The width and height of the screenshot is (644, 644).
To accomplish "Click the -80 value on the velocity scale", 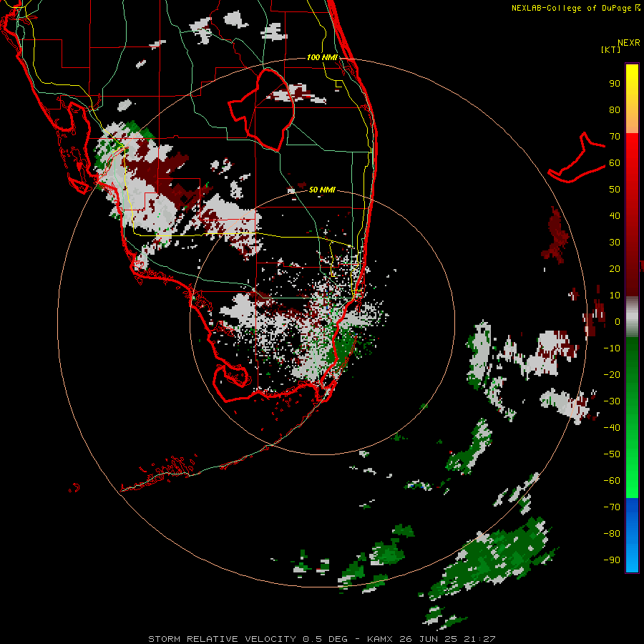I will click(x=612, y=534).
